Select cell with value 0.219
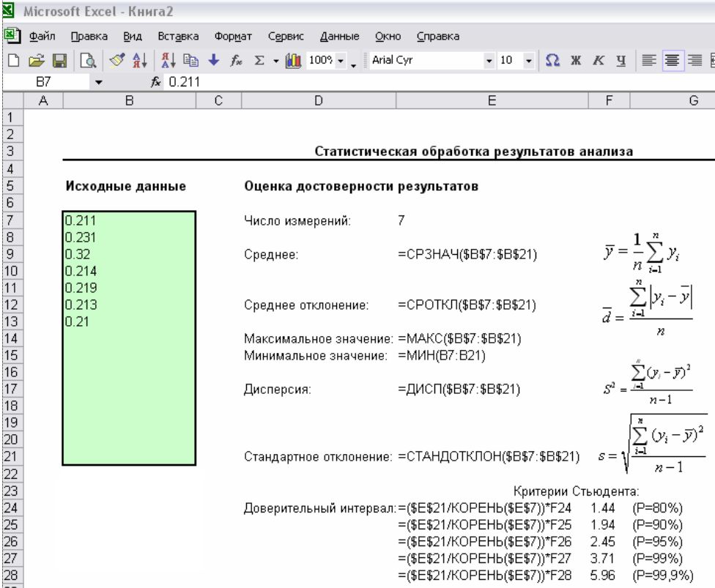The width and height of the screenshot is (715, 588). tap(130, 288)
